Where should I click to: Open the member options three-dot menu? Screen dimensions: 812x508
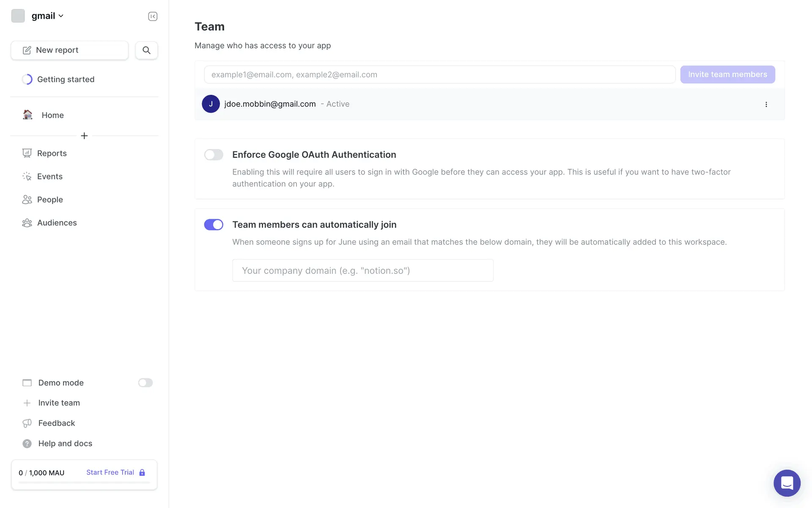766,104
